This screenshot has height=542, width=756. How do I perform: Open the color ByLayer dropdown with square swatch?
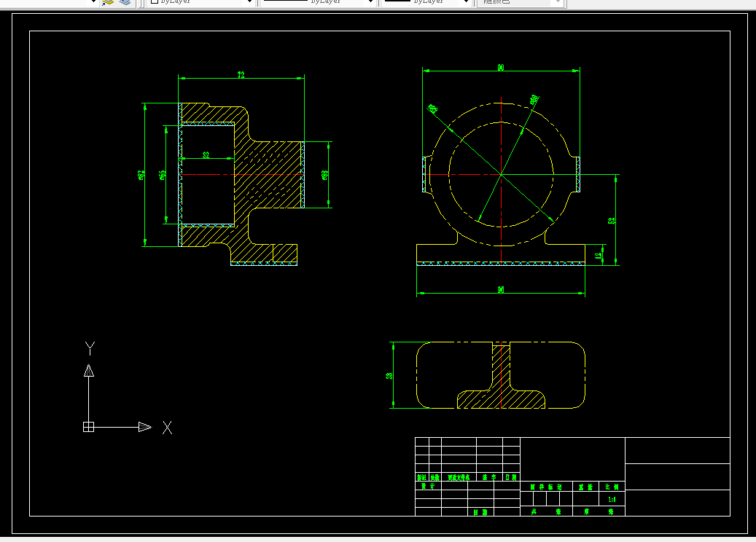(201, 2)
